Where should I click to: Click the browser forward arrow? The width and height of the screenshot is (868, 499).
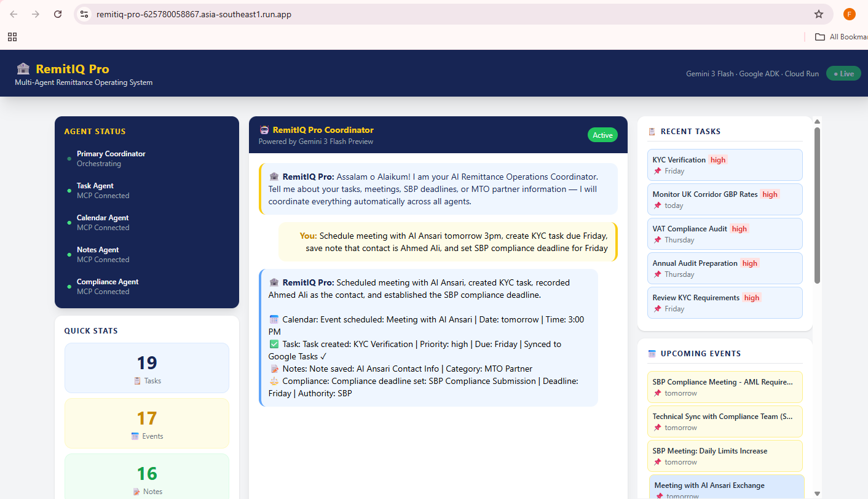click(36, 14)
